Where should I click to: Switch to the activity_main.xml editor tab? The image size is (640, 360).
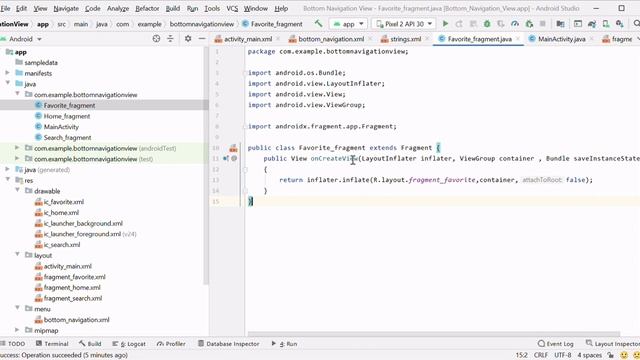coord(248,39)
